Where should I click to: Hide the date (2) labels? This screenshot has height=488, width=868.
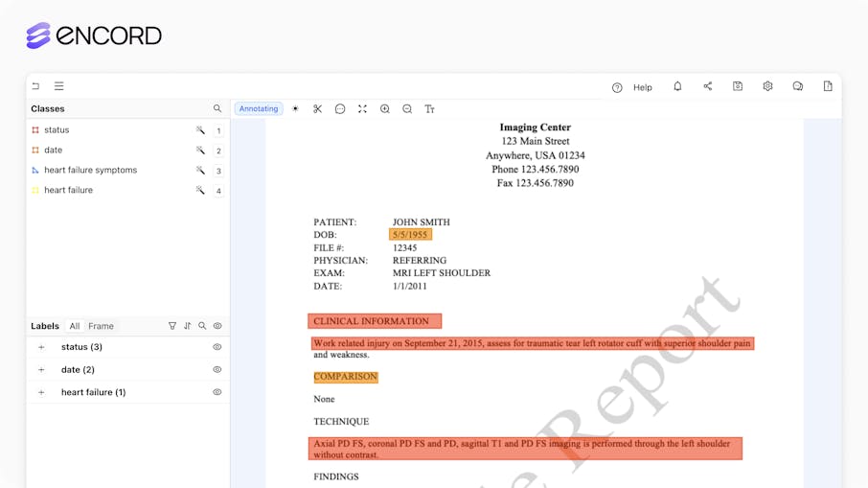click(217, 369)
